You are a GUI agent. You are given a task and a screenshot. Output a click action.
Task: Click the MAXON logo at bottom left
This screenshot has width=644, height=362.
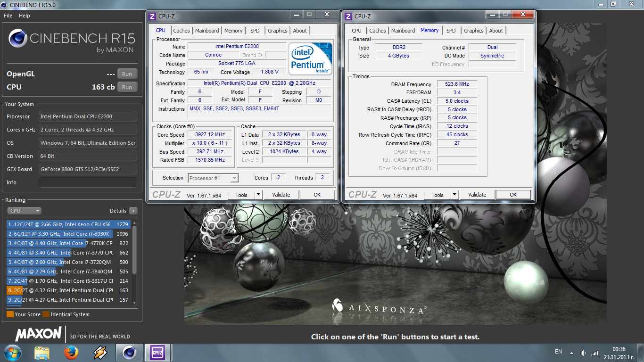click(x=39, y=334)
